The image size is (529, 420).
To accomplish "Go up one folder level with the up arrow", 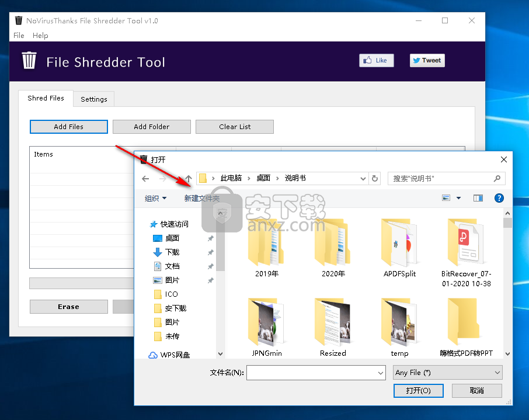I will [188, 179].
